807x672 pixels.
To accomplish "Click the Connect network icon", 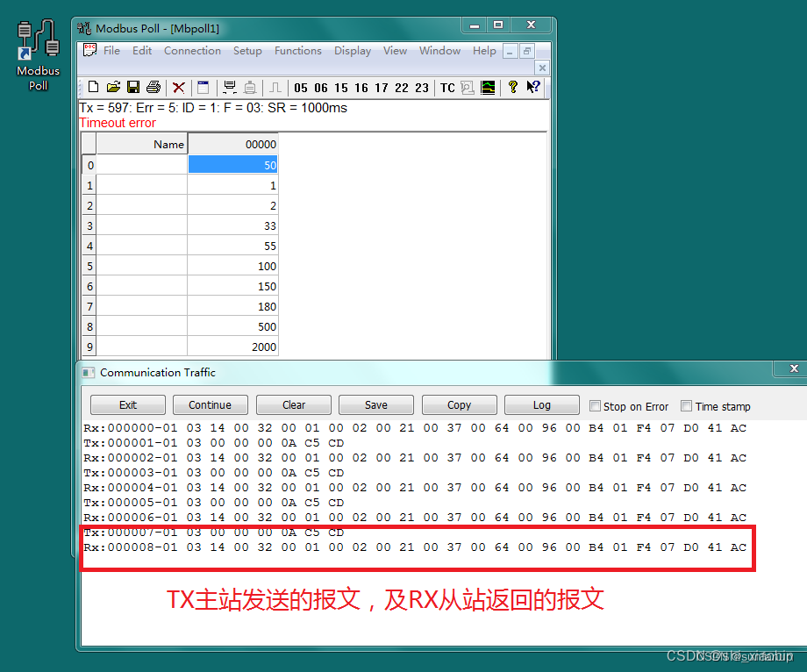I will [x=230, y=88].
